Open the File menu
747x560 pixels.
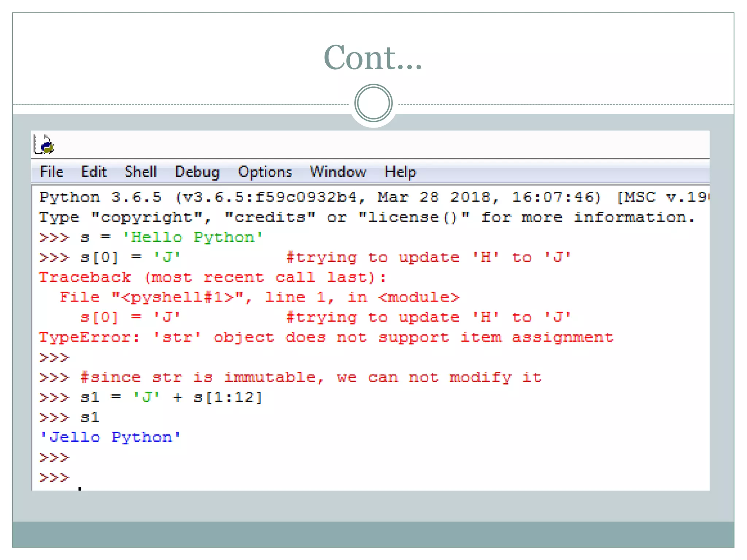tap(51, 172)
